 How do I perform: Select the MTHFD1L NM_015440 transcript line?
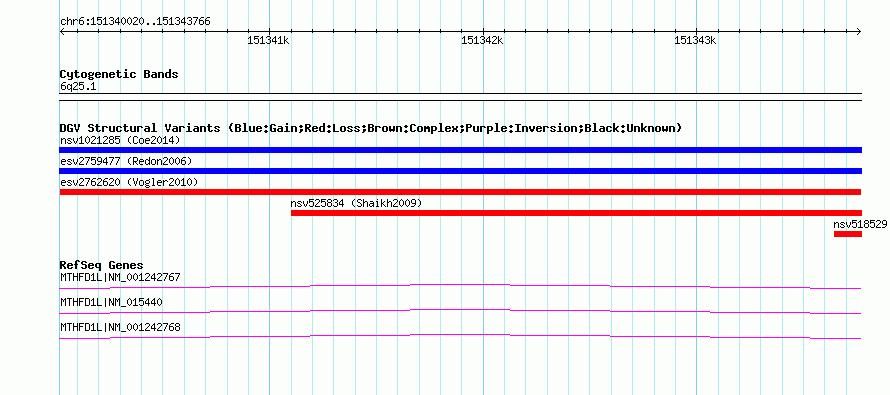click(460, 311)
